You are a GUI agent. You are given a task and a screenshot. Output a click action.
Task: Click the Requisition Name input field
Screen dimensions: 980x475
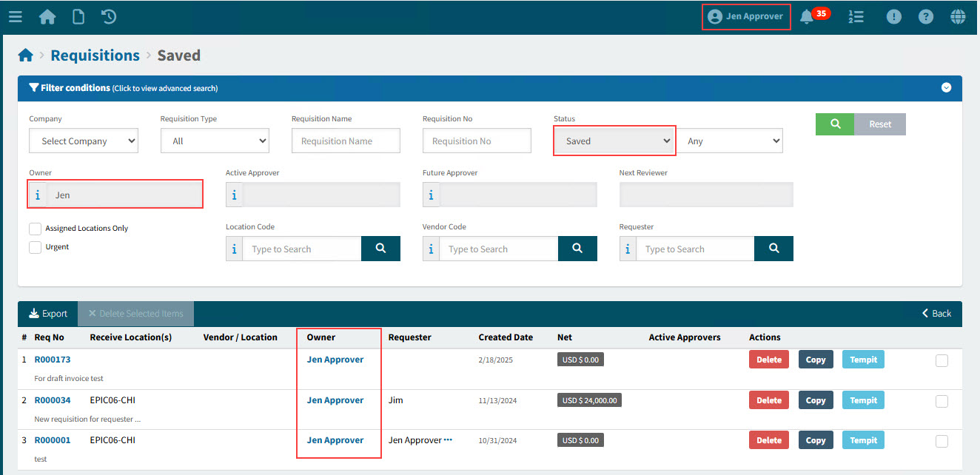coord(346,141)
